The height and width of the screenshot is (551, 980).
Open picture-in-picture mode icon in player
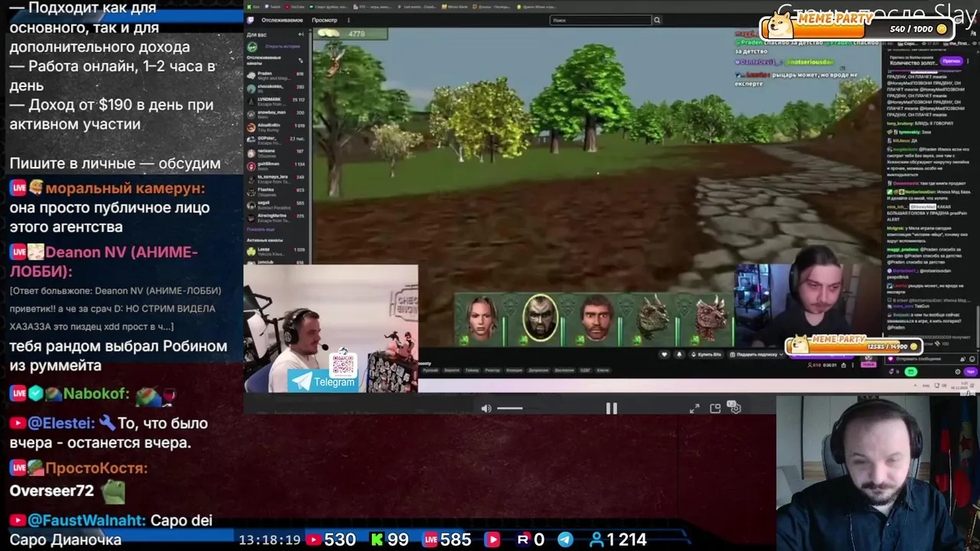(x=715, y=408)
